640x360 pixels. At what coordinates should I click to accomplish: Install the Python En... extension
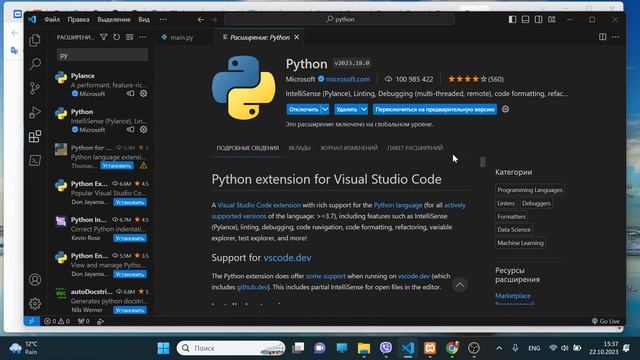point(130,274)
